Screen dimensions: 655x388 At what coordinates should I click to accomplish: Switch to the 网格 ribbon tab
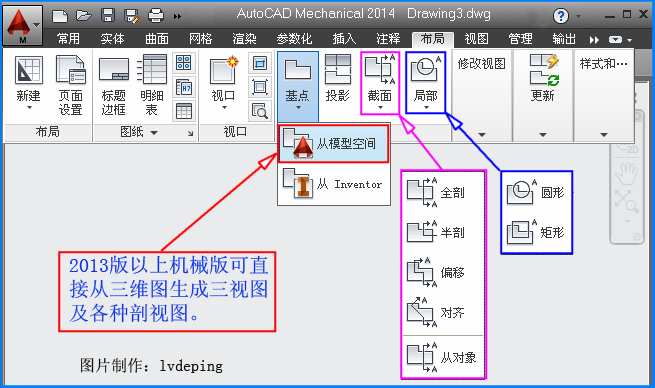pos(201,39)
